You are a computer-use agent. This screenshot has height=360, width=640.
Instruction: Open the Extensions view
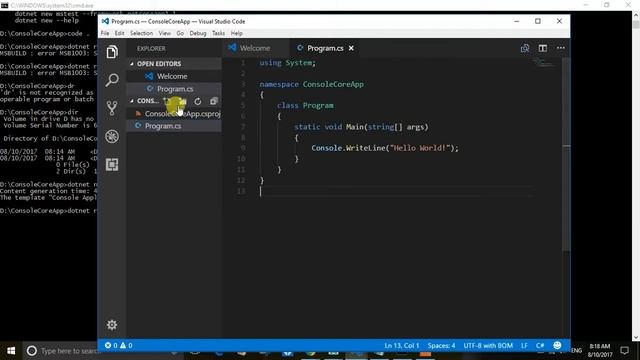pos(112,164)
